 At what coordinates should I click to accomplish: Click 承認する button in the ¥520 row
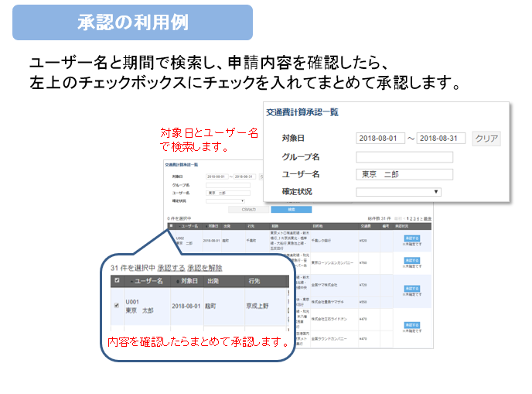click(412, 238)
